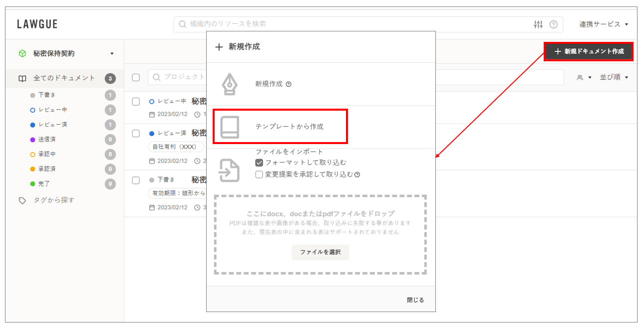Uncheck フォーマットして取り込む checkbox
The image size is (644, 327).
coord(259,163)
